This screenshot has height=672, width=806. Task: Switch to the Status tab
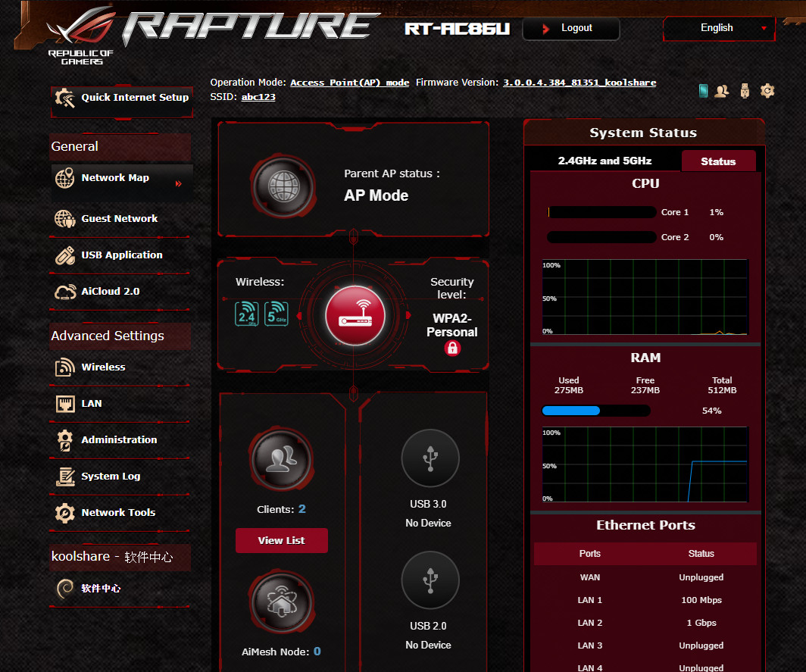pos(719,161)
